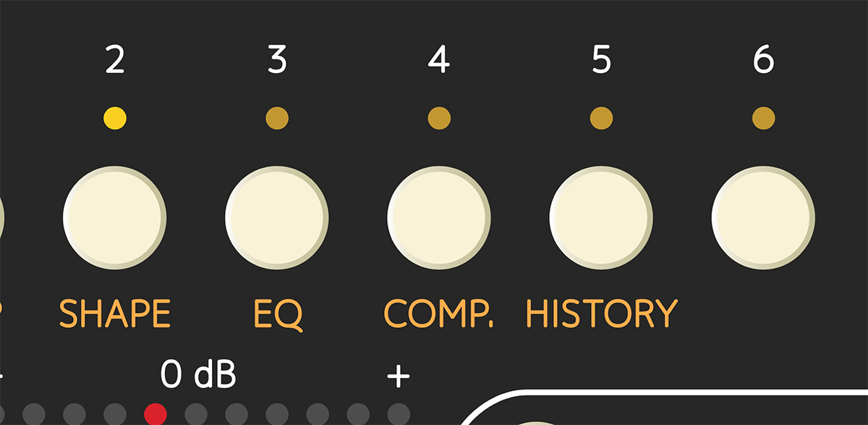This screenshot has height=425, width=868.
Task: Push the unlabeled round button under channel 6
Action: [763, 217]
